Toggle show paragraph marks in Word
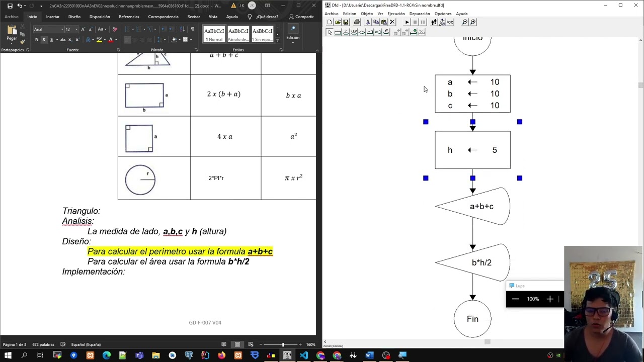 [192, 29]
